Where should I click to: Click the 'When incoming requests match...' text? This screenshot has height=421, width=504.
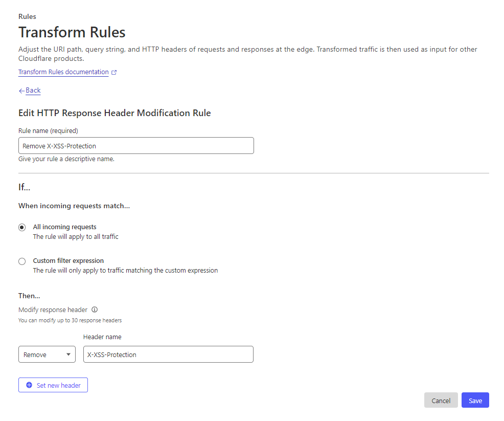tap(74, 206)
